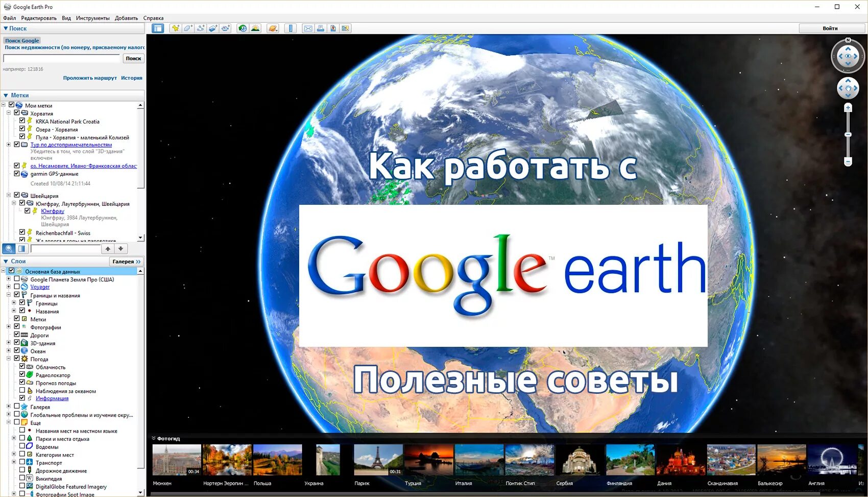868x497 pixels.
Task: Click the panel view icon beside magnifier
Action: (21, 249)
